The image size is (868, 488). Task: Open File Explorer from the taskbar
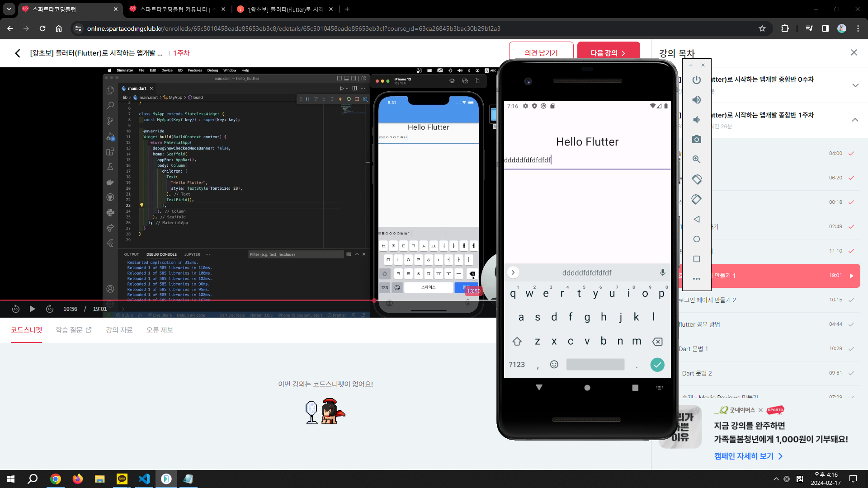pyautogui.click(x=100, y=479)
